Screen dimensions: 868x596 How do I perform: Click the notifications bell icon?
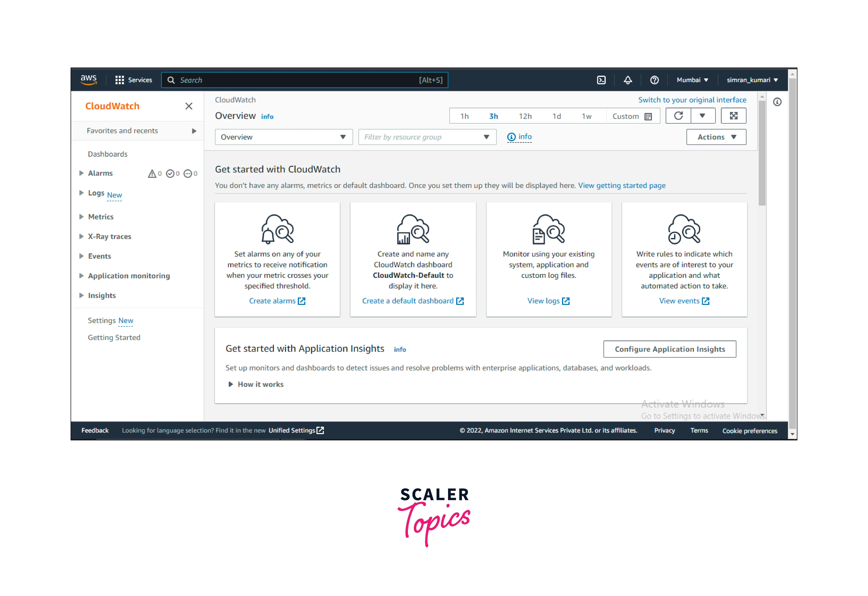(x=628, y=80)
